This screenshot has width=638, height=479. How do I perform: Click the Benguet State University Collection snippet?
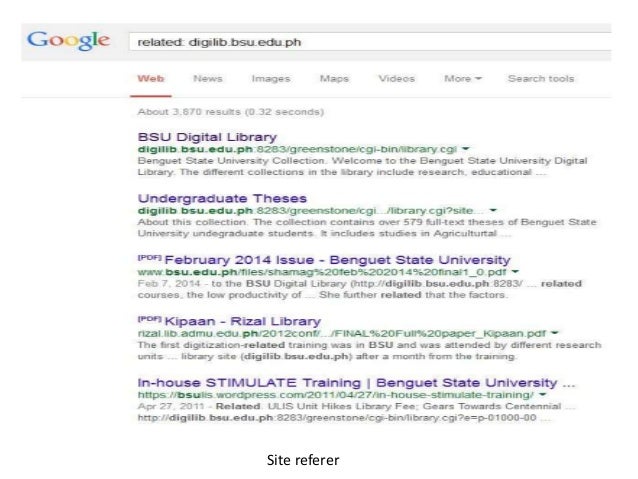362,166
